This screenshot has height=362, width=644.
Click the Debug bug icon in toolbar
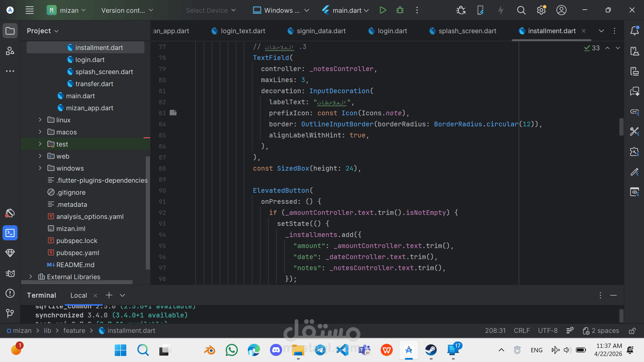pos(400,10)
